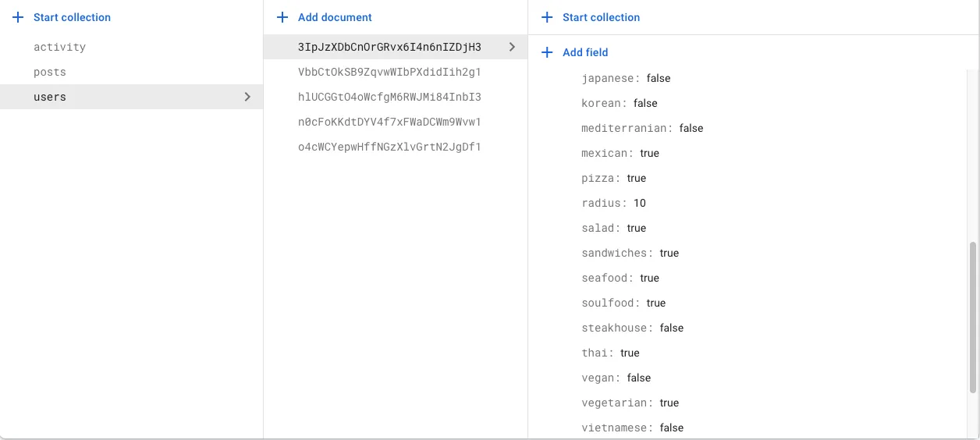Image resolution: width=980 pixels, height=440 pixels.
Task: Click the vietnamese field name
Action: coord(616,428)
